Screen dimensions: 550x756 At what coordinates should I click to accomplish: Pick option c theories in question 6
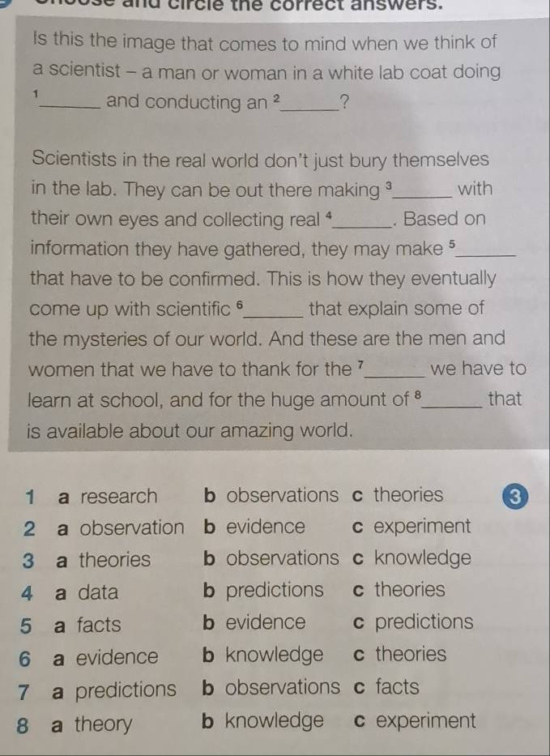pos(399,655)
